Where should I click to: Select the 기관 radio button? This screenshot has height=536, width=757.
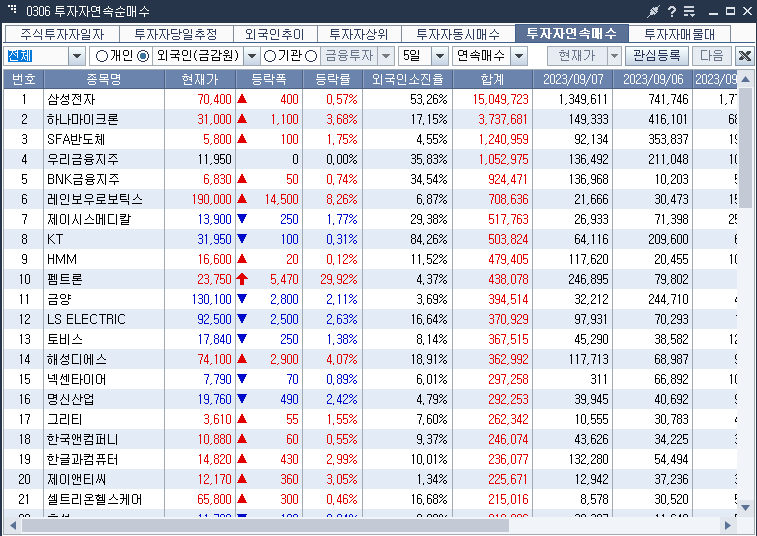[270, 56]
